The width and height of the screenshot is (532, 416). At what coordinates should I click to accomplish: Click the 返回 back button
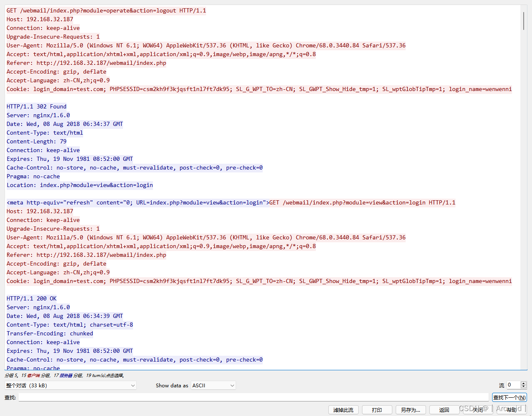pos(444,410)
